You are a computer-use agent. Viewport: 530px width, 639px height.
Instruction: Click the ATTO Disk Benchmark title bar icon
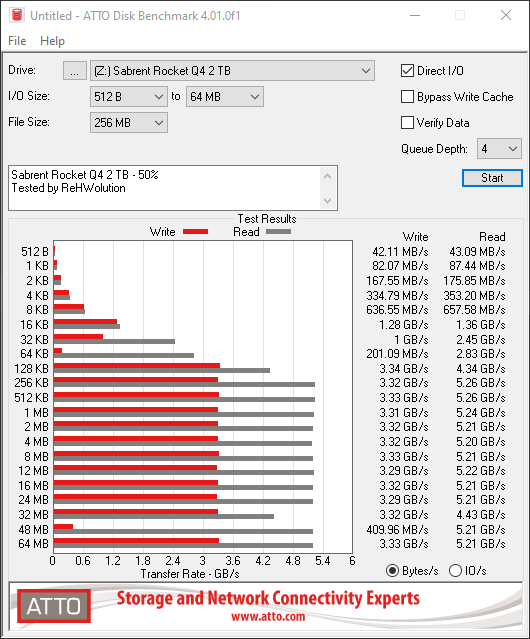(x=17, y=15)
